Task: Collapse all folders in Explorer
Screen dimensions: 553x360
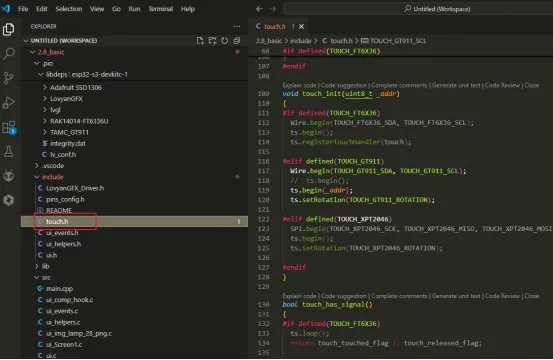Action: coord(237,41)
